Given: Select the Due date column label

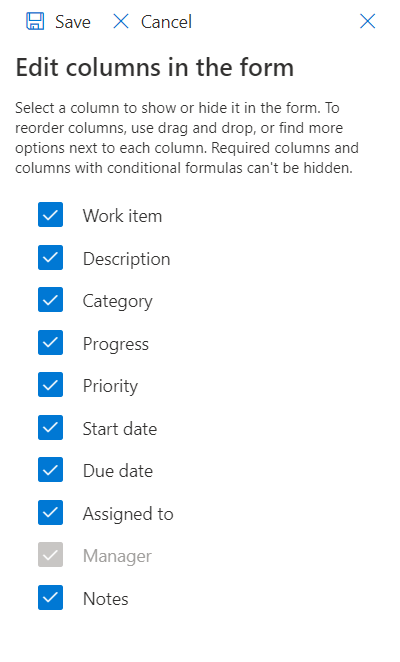Looking at the screenshot, I should click(118, 471).
